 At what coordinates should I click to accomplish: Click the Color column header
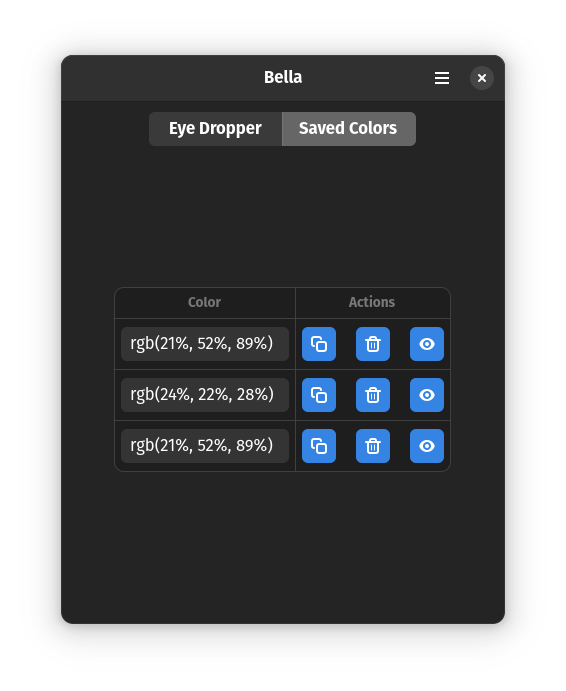pos(205,302)
